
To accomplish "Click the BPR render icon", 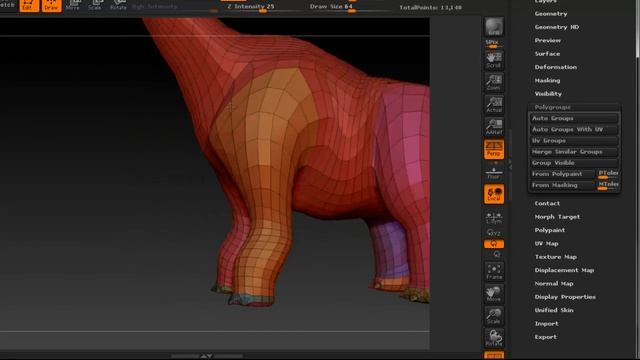I will click(x=494, y=27).
